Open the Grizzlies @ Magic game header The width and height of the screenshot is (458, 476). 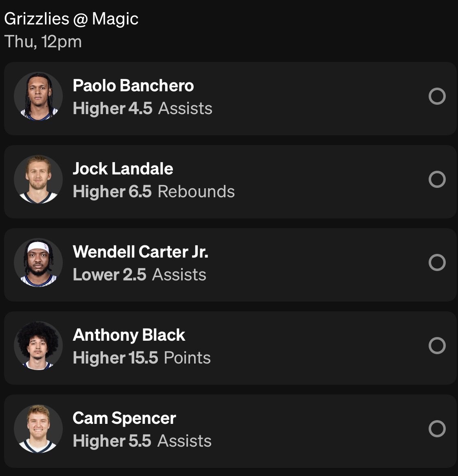coord(71,19)
